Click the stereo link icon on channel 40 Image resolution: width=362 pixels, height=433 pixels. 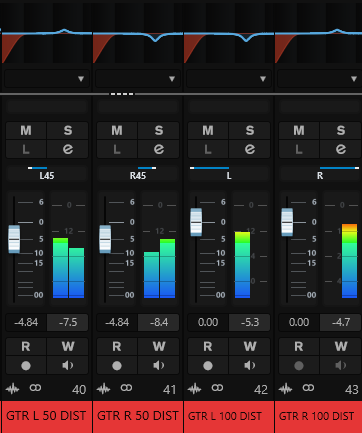coord(35,388)
